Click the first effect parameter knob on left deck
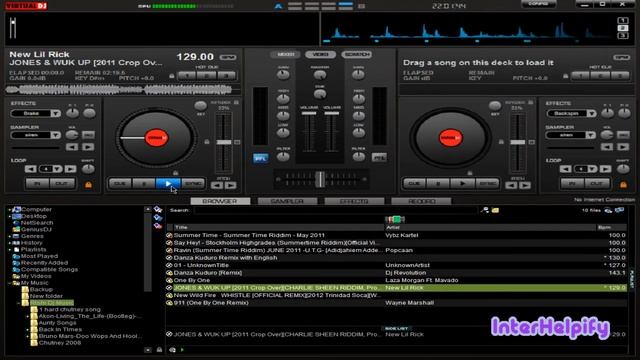 point(72,113)
